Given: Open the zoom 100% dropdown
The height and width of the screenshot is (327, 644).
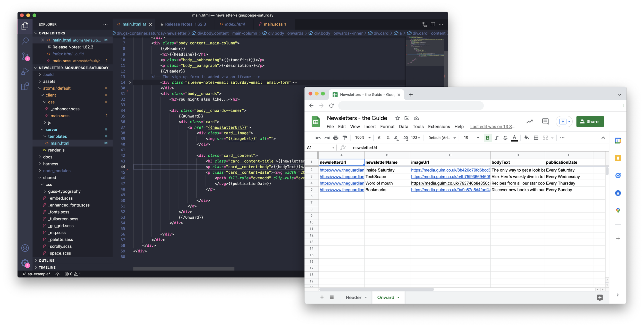Looking at the screenshot, I should pos(363,138).
